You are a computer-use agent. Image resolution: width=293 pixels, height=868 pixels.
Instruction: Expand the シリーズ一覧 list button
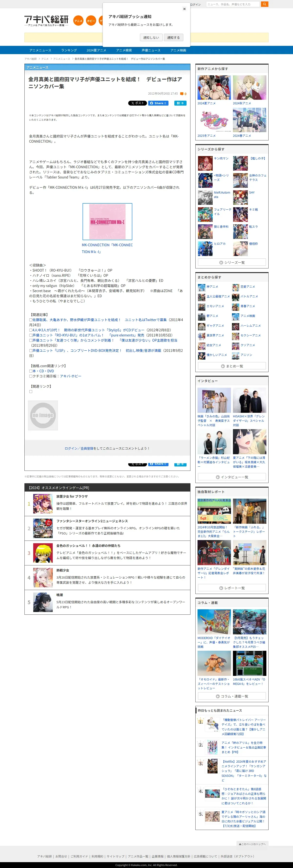pyautogui.click(x=232, y=262)
